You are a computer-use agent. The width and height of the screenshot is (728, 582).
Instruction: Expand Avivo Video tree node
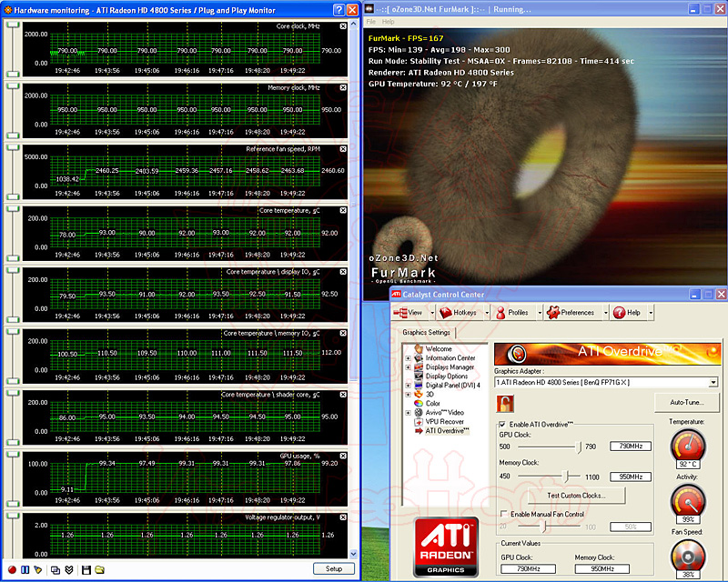(408, 413)
